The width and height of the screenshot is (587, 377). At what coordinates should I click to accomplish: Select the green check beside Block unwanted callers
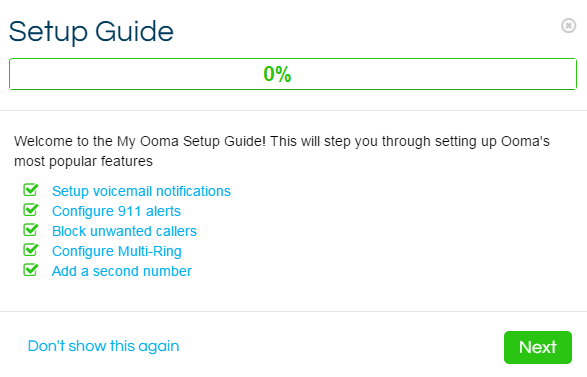tap(31, 229)
